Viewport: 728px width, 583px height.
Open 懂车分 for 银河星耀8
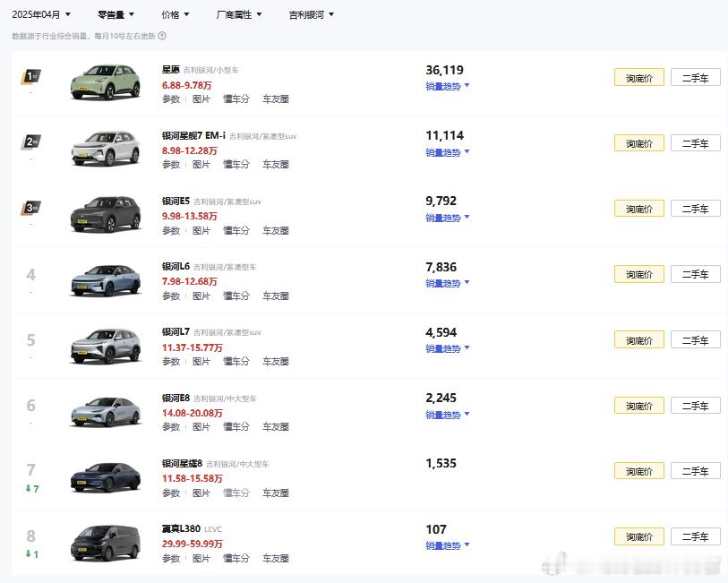point(236,493)
